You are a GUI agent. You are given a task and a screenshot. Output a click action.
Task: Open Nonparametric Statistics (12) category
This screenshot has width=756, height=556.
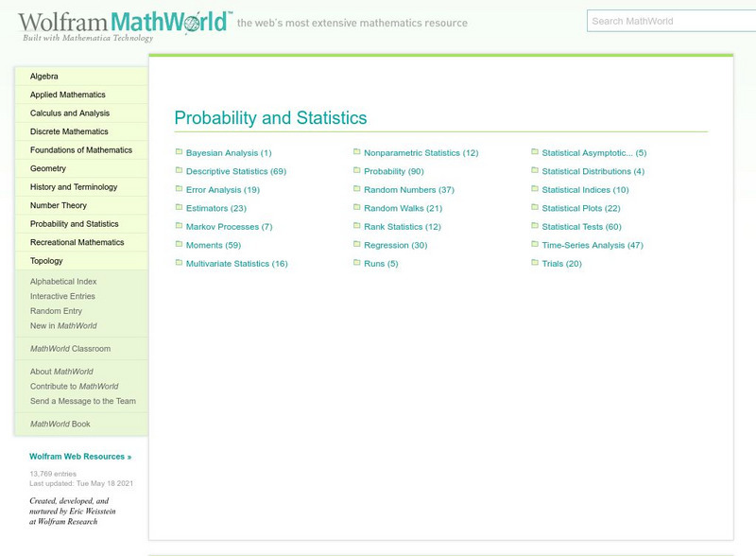(421, 153)
